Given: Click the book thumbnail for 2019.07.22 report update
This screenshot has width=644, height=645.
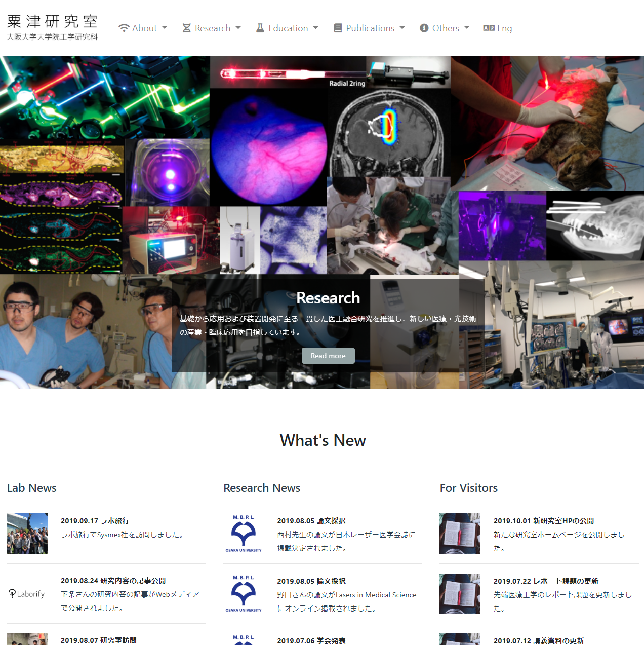Looking at the screenshot, I should pos(460,594).
